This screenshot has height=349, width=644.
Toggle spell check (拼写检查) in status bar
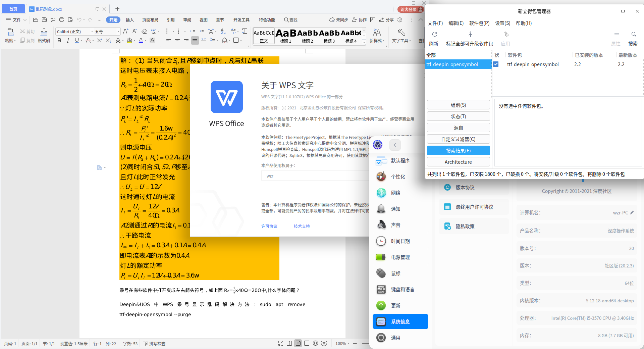tap(154, 344)
